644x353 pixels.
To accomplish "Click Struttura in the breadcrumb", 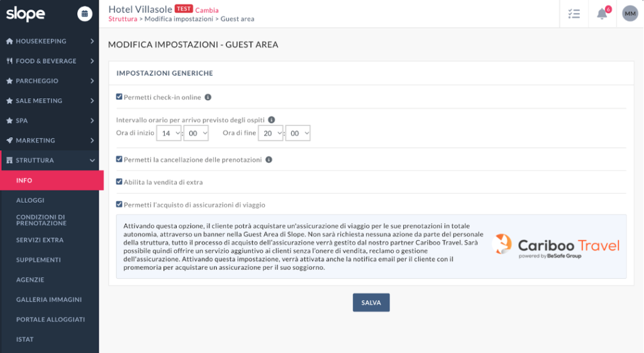I will [x=123, y=20].
